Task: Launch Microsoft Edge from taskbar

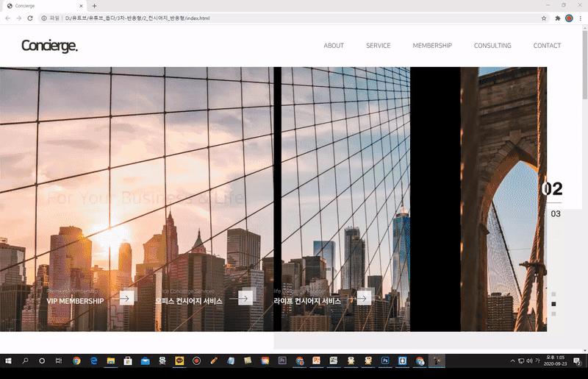Action: [94, 361]
